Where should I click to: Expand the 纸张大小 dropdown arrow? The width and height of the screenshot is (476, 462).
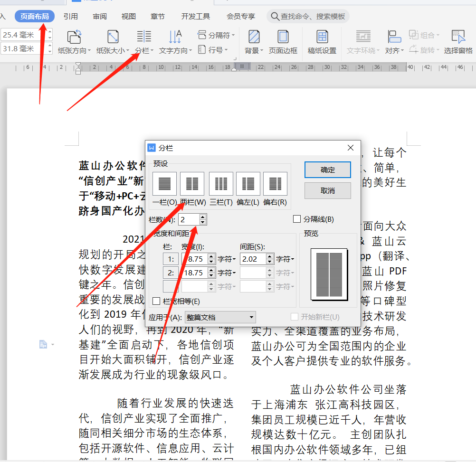point(128,50)
